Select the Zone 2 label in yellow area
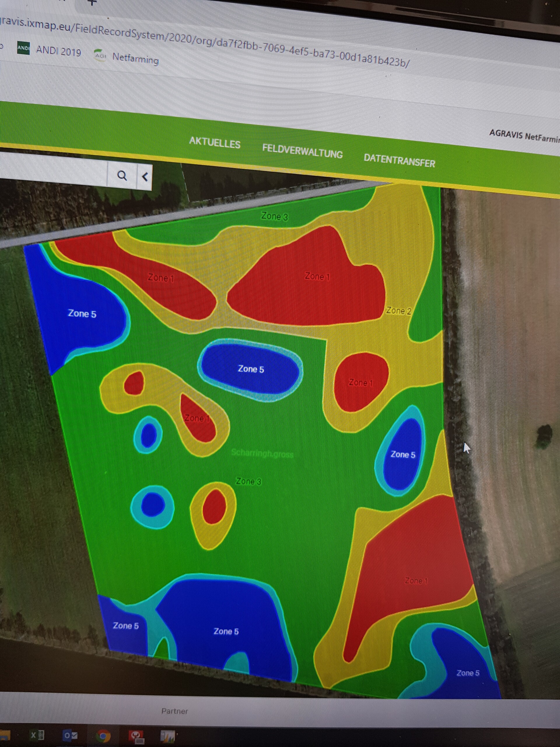 (x=399, y=311)
